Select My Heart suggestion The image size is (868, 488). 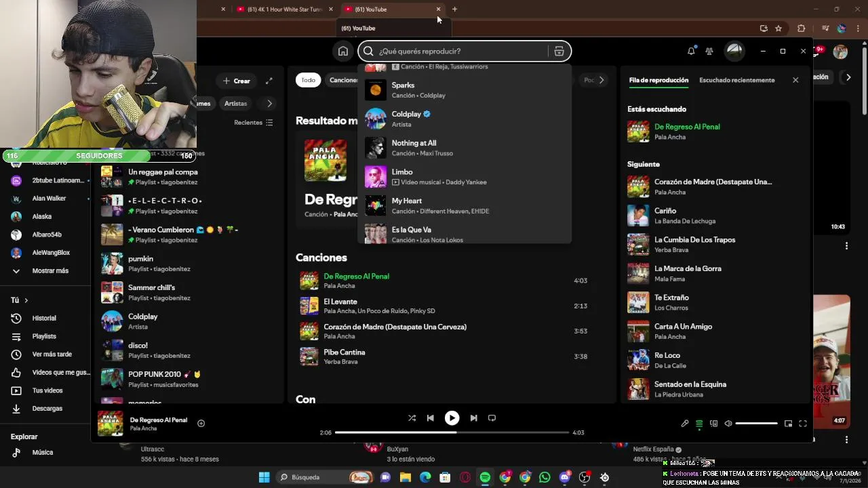click(x=465, y=205)
